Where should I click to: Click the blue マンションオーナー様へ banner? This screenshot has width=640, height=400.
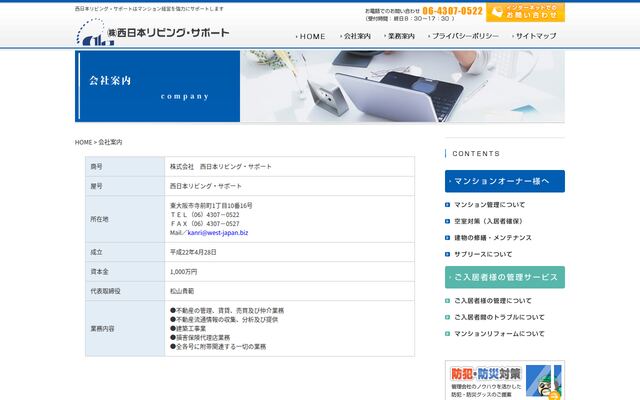tap(505, 181)
